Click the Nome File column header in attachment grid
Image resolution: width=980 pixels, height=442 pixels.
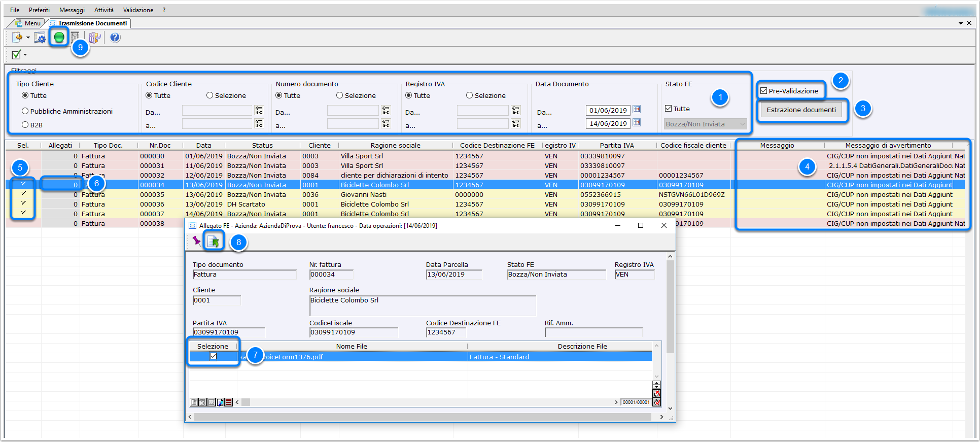tap(352, 346)
